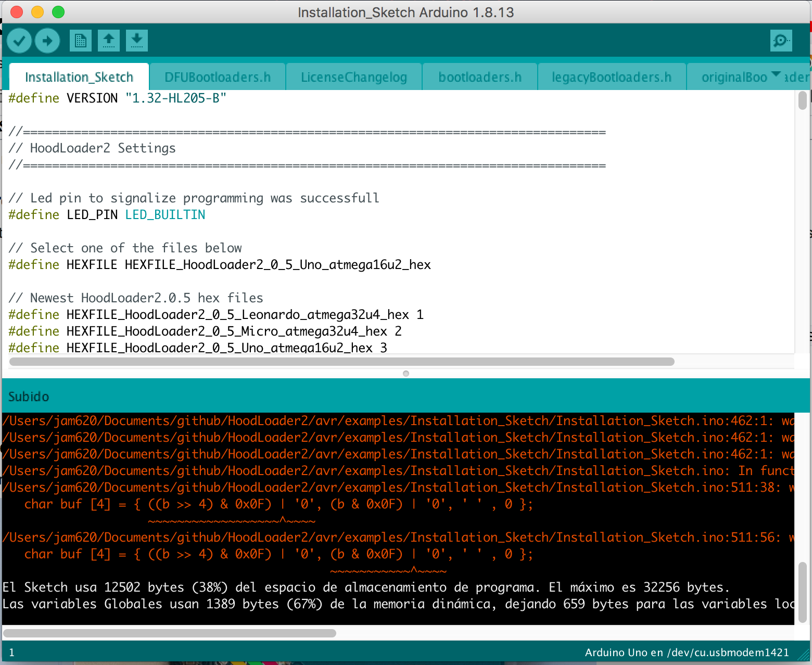
Task: Click the "Subido" status message
Action: (x=29, y=397)
